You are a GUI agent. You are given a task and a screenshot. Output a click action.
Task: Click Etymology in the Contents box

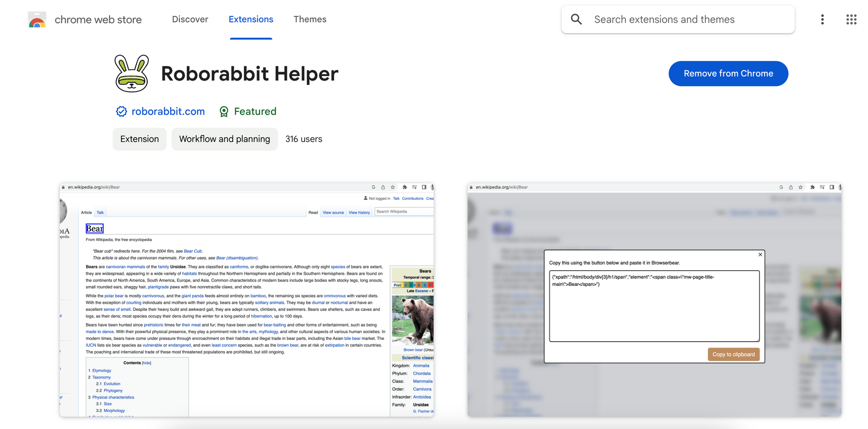[102, 370]
